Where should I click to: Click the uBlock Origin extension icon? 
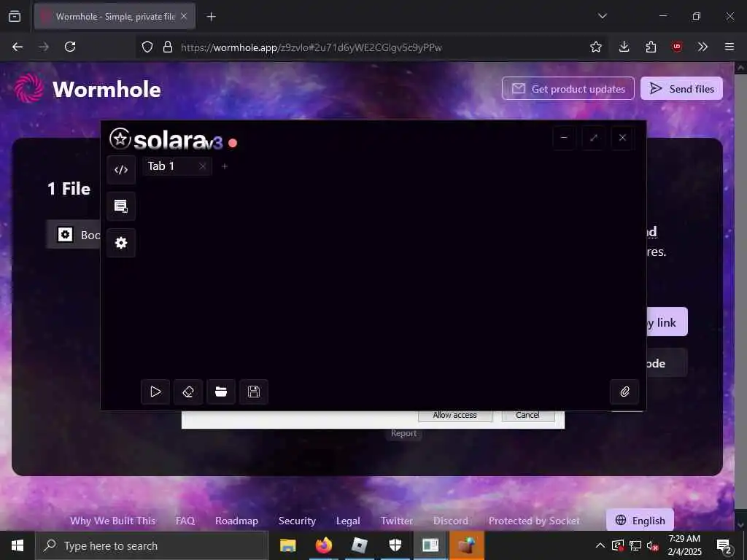[677, 47]
